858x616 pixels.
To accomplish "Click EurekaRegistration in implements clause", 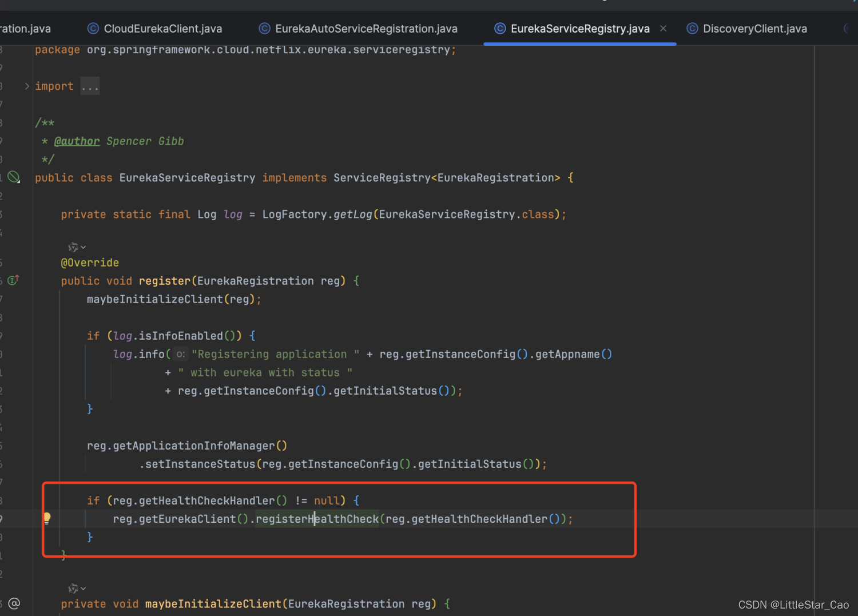I will pos(496,178).
